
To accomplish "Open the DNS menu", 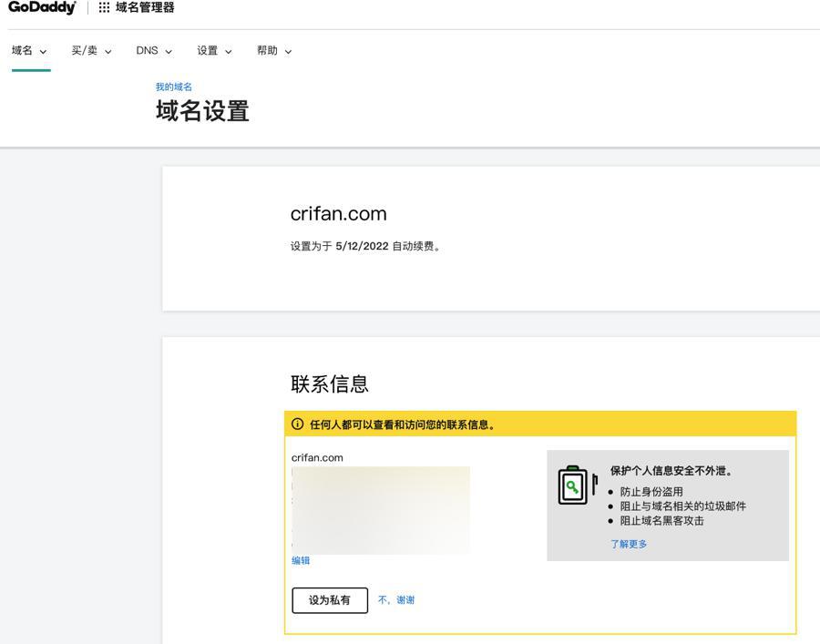I will (154, 51).
